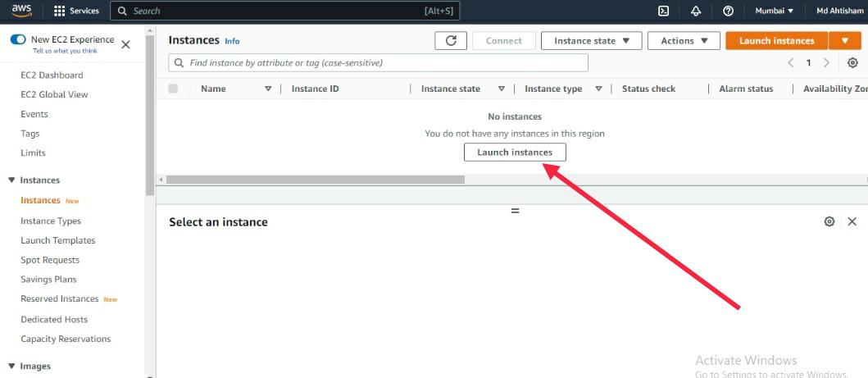
Task: Go to next page of instances
Action: click(826, 63)
